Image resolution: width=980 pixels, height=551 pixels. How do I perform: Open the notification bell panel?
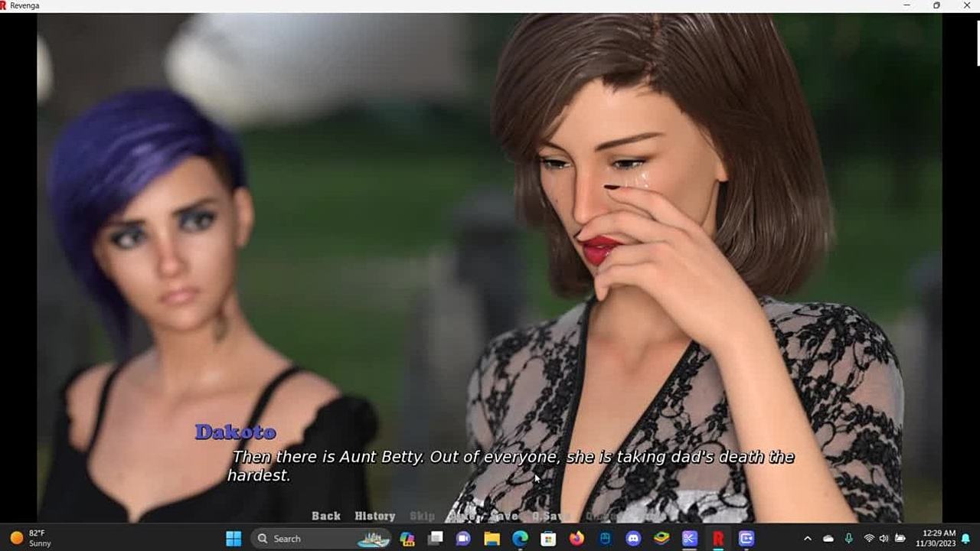pyautogui.click(x=966, y=539)
